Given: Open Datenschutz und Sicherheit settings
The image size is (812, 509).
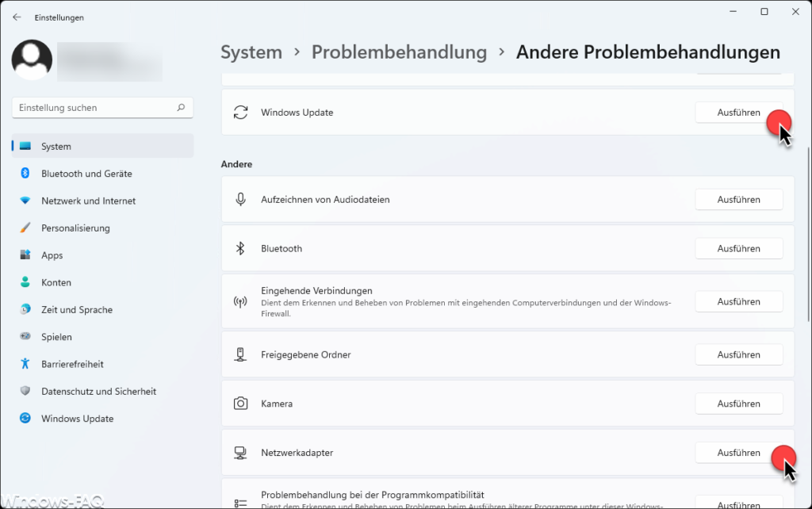Looking at the screenshot, I should coord(102,392).
